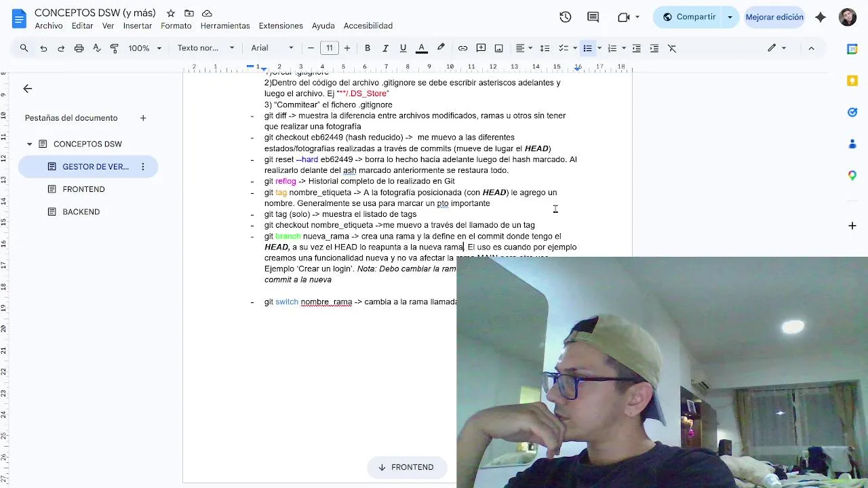The width and height of the screenshot is (868, 488).
Task: Click the font size field
Action: pyautogui.click(x=330, y=48)
